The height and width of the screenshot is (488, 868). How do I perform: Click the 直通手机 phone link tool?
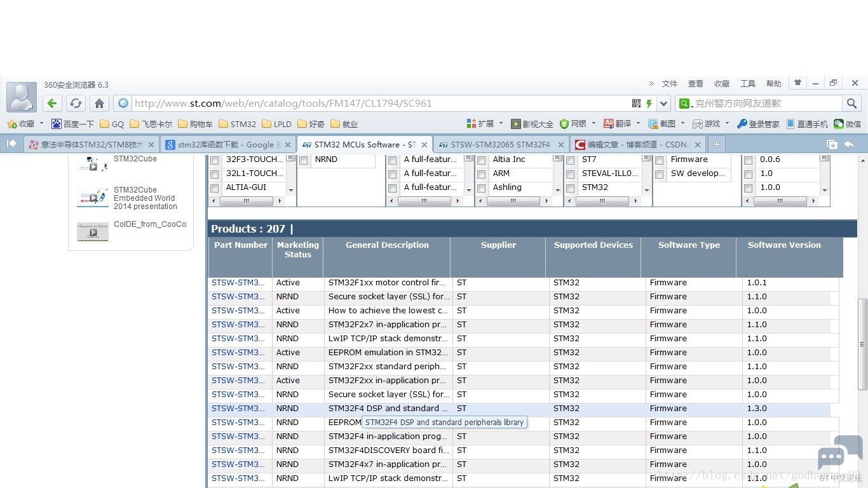[807, 124]
